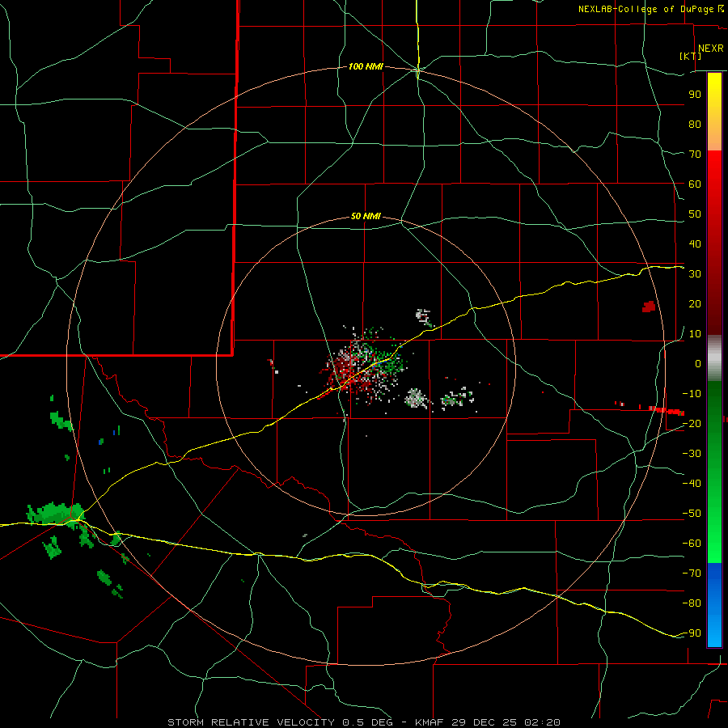The width and height of the screenshot is (728, 728).
Task: Click the -20 value on the velocity scale
Action: [692, 424]
